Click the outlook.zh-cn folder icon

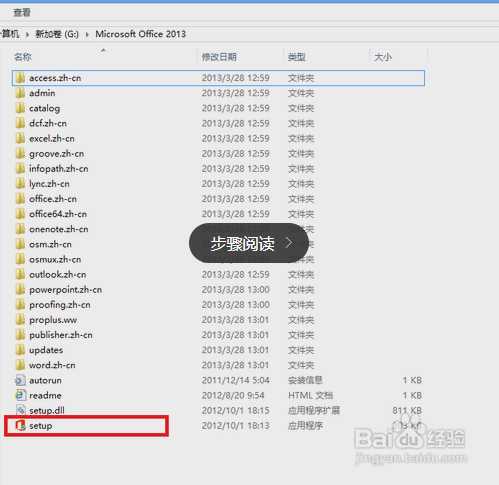[x=20, y=274]
